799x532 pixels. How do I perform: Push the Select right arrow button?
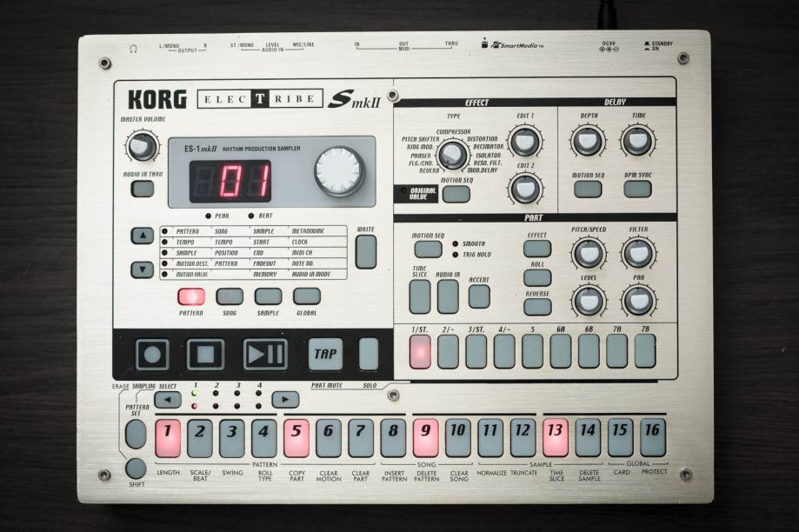pos(285,400)
